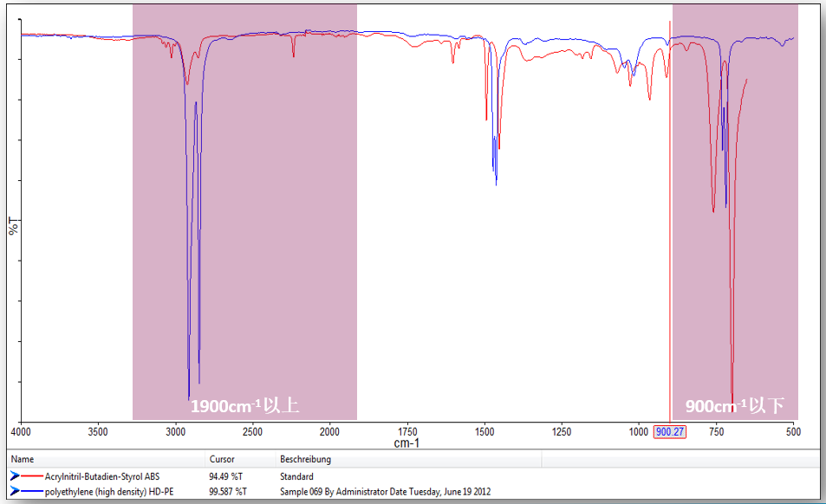Click the 2500 tick label on x-axis

pos(252,432)
